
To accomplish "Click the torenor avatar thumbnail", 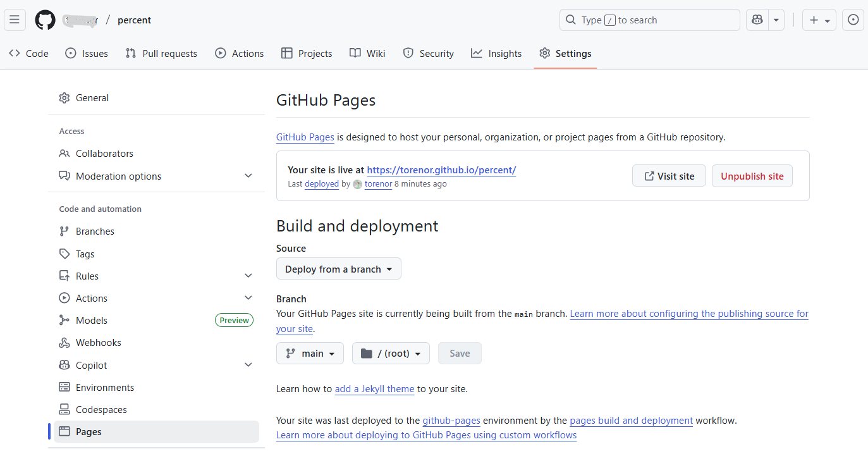I will [357, 184].
